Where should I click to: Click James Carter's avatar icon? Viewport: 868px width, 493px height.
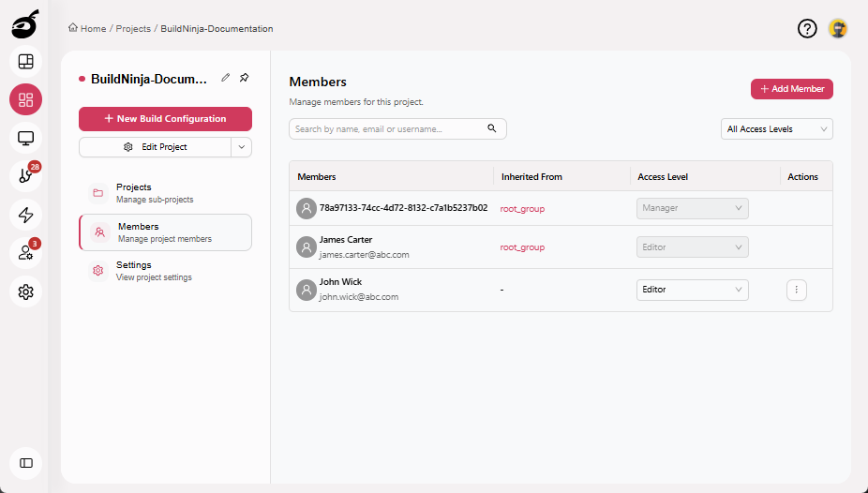pyautogui.click(x=307, y=246)
